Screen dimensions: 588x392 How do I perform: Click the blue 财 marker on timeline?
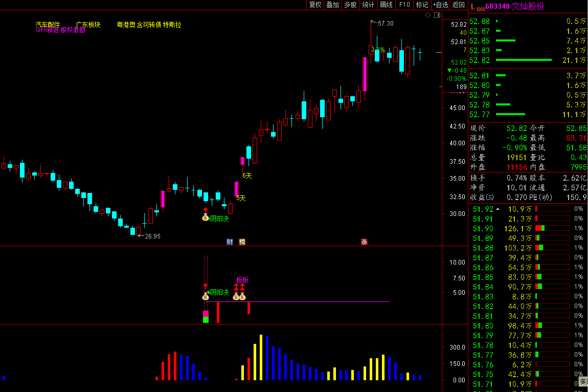click(230, 242)
